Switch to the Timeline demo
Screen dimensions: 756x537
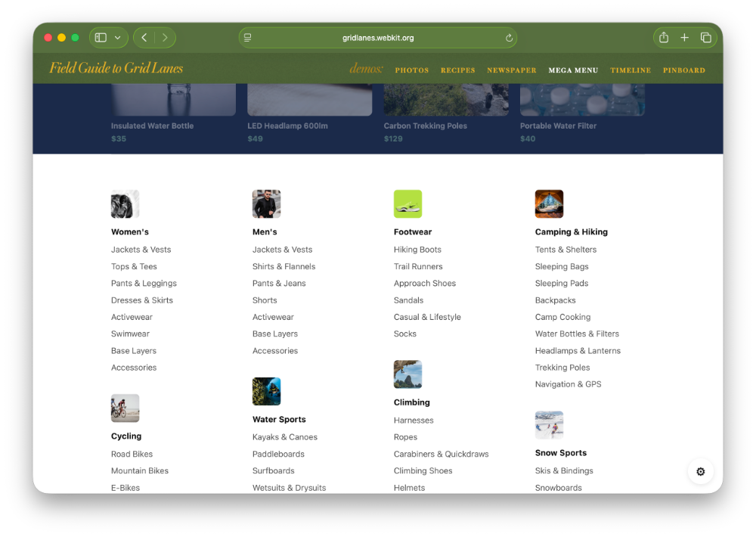(631, 70)
